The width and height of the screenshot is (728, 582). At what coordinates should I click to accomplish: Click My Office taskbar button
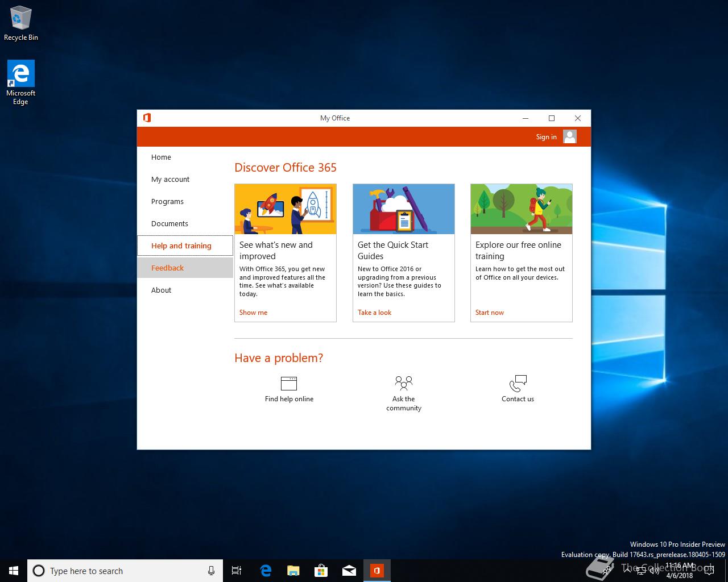pyautogui.click(x=377, y=571)
